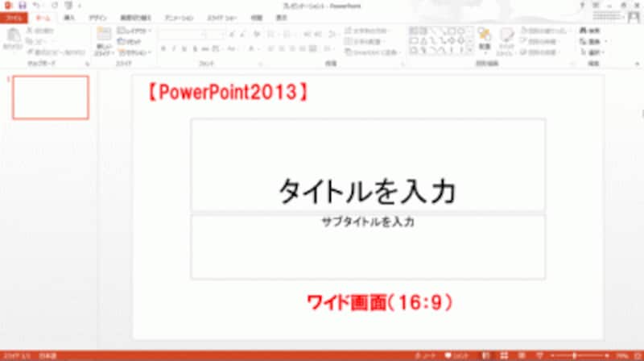The height and width of the screenshot is (361, 644).
Task: Open the Font group dialog launcher
Action: 260,64
